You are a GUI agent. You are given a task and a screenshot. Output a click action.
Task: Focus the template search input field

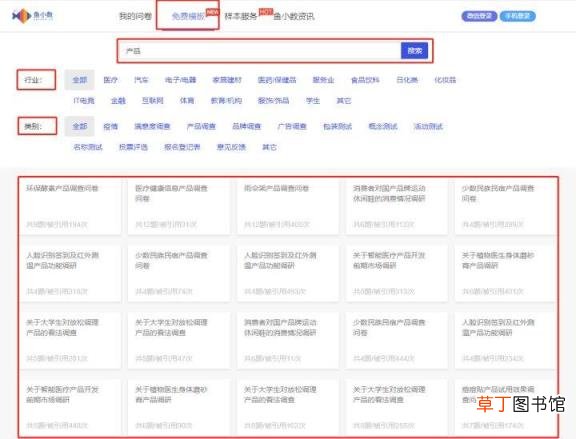(261, 51)
